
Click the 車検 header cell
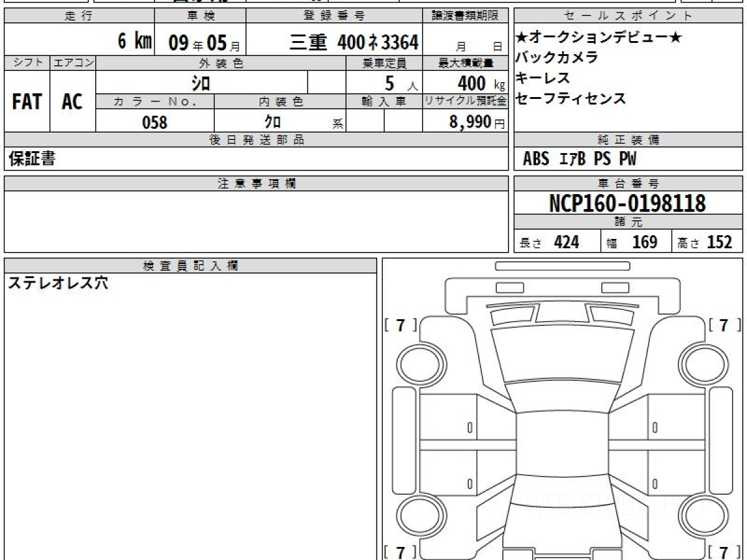tap(200, 16)
